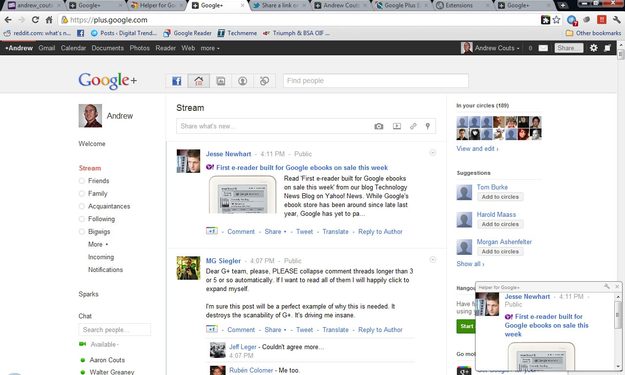Translate MG Siegler's post

click(335, 330)
